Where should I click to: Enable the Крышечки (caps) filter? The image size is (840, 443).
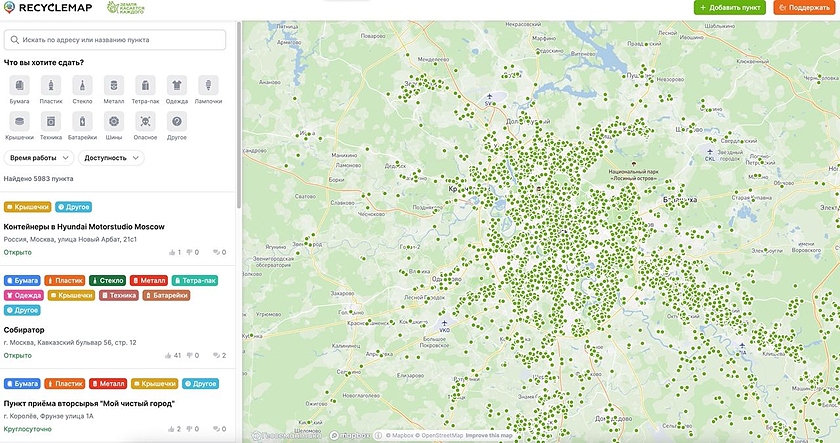[x=19, y=121]
